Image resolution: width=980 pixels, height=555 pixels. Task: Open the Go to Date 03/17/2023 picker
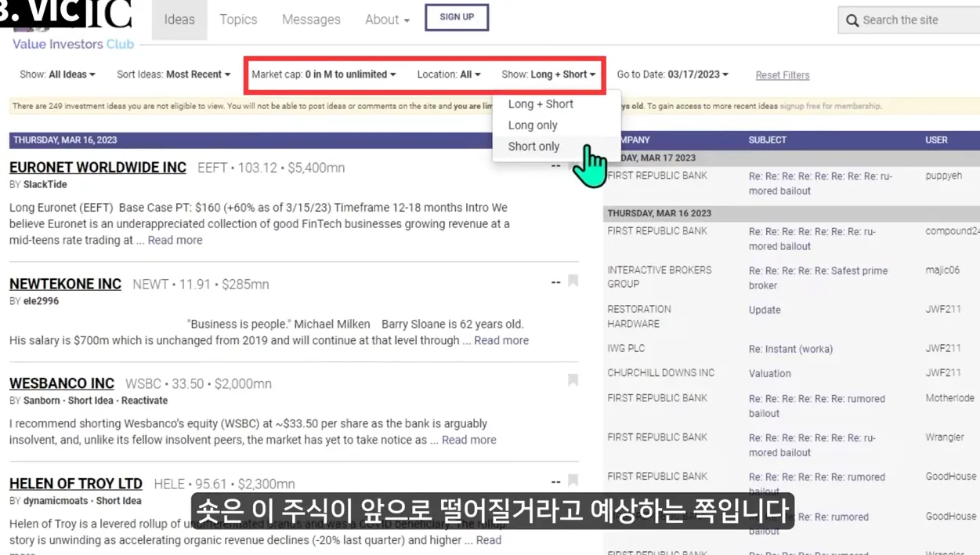pyautogui.click(x=672, y=74)
